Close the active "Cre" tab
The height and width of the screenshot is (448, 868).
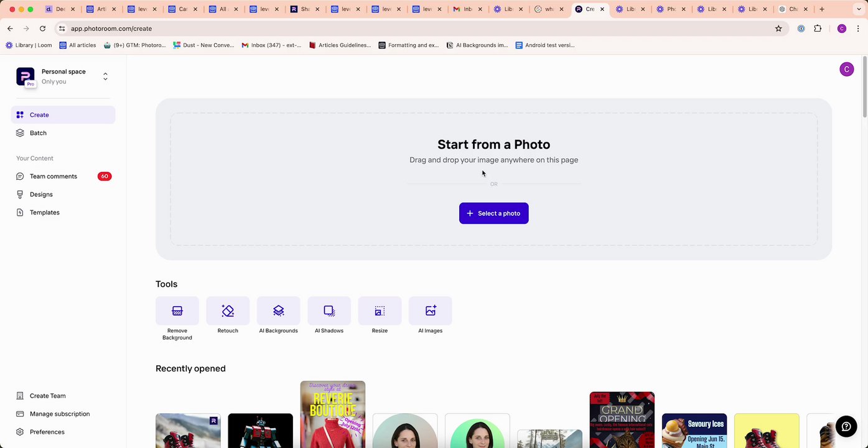[x=602, y=9]
